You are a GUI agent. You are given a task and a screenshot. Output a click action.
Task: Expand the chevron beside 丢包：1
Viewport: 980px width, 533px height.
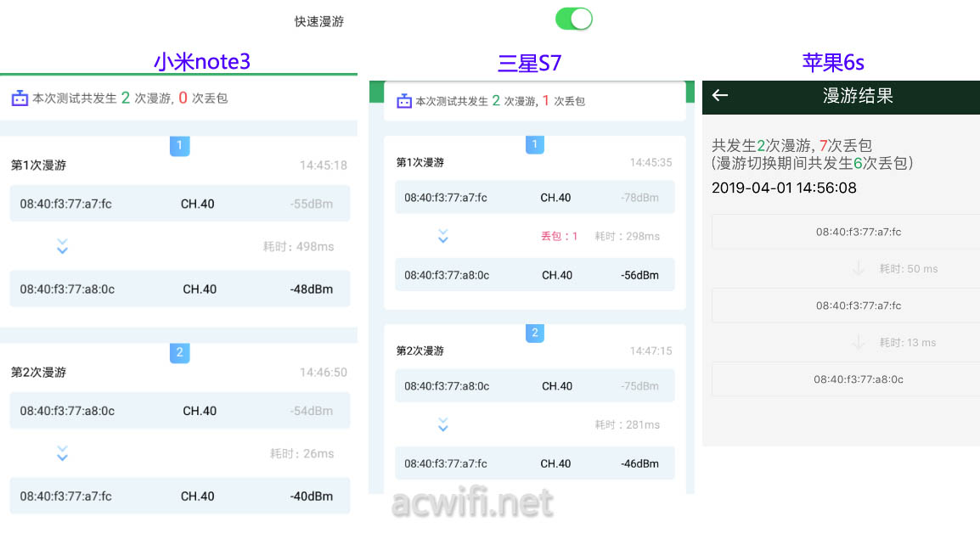pos(443,236)
